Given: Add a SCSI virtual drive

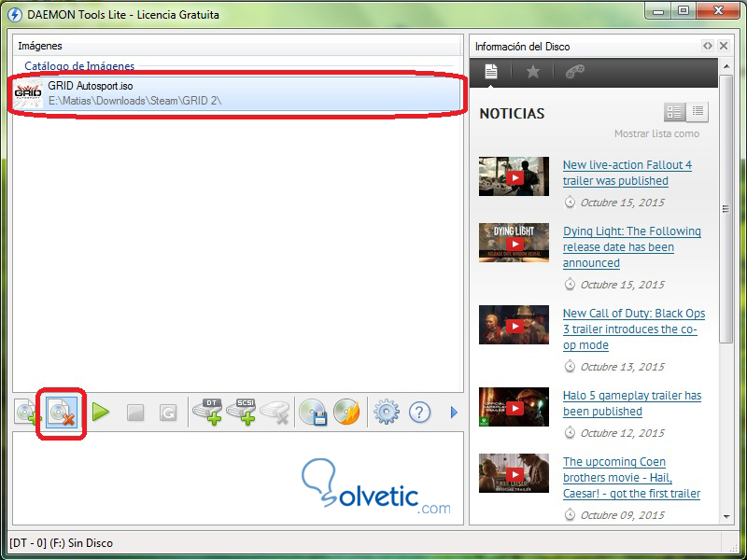Looking at the screenshot, I should (242, 412).
